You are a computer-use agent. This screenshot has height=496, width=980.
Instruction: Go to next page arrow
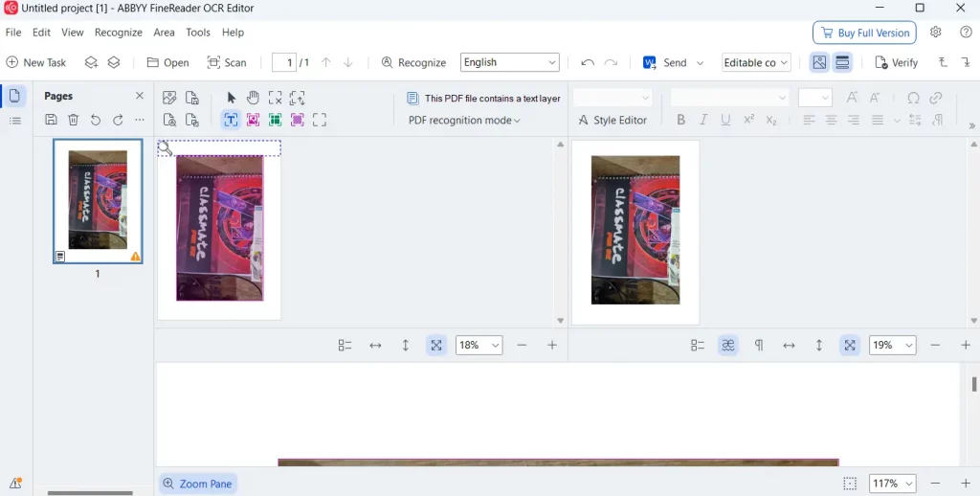pos(348,62)
